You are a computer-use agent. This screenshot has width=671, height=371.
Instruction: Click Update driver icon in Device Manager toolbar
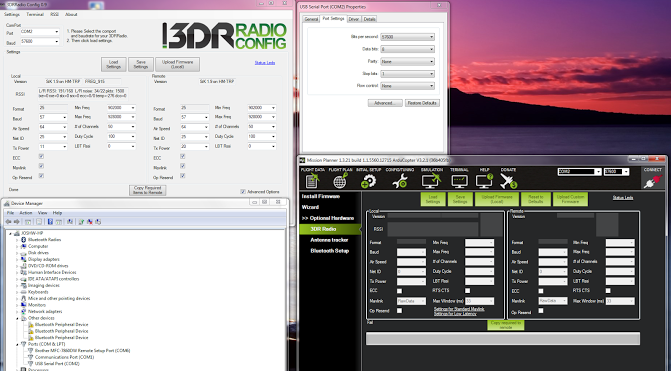point(81,222)
